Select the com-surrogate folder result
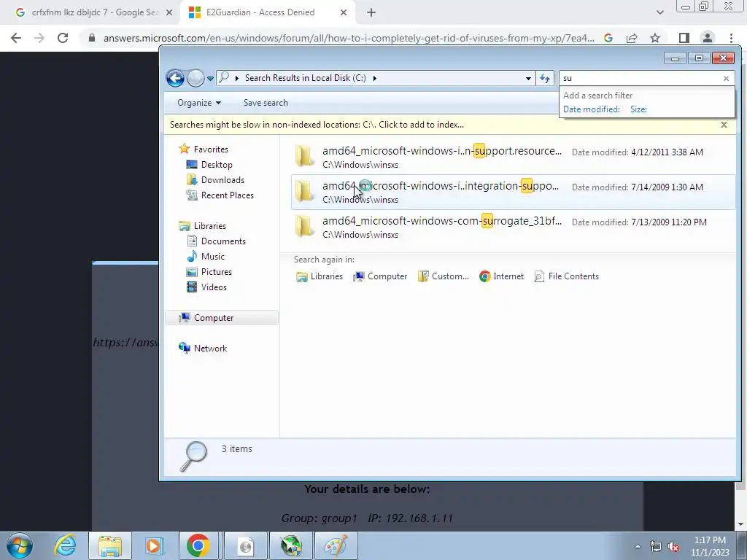The width and height of the screenshot is (747, 560). [x=513, y=227]
